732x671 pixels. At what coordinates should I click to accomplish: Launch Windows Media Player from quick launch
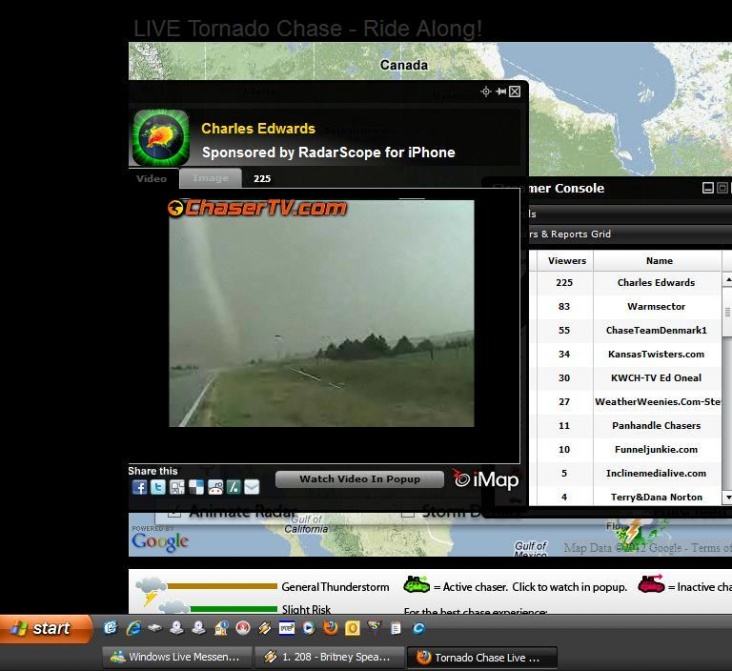click(x=309, y=629)
